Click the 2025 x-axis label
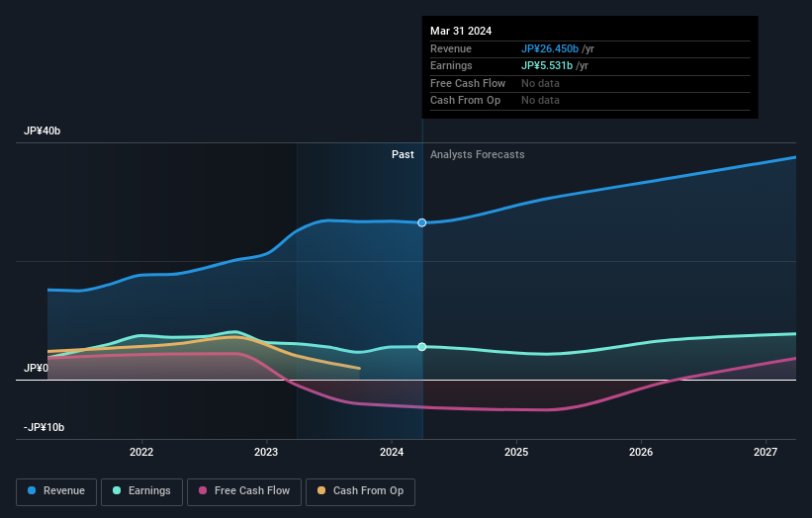 click(x=516, y=452)
